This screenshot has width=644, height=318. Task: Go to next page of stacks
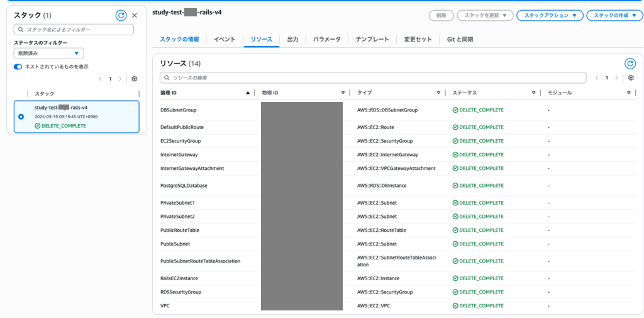[x=120, y=79]
